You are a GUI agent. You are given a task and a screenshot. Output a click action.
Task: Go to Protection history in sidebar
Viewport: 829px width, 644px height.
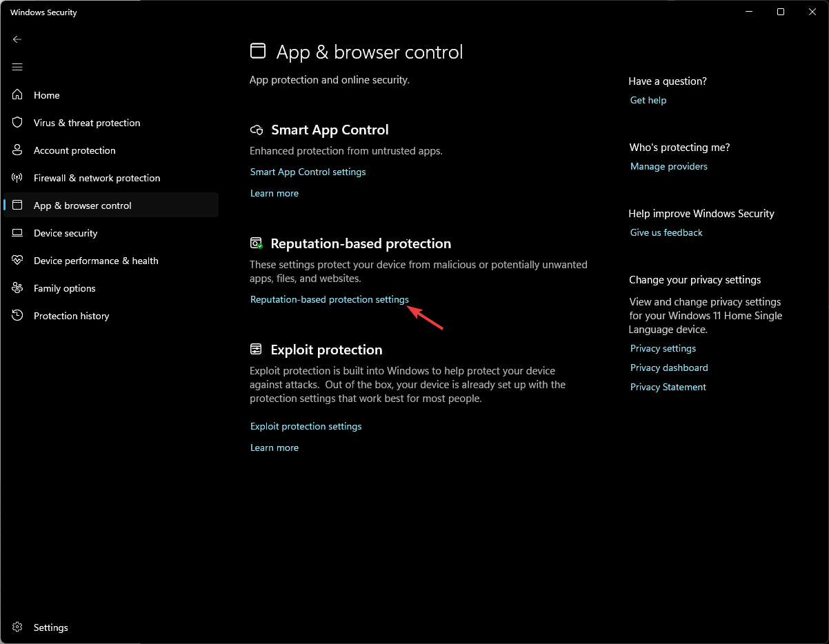[111, 316]
